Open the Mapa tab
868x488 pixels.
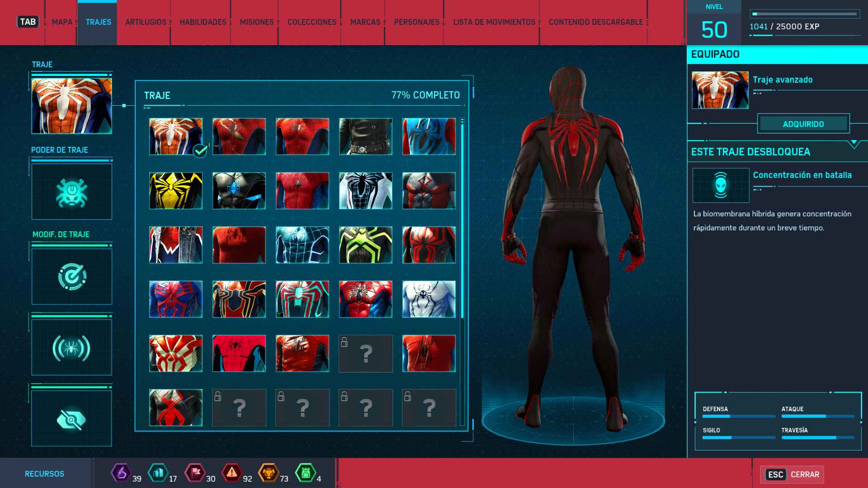pyautogui.click(x=62, y=22)
